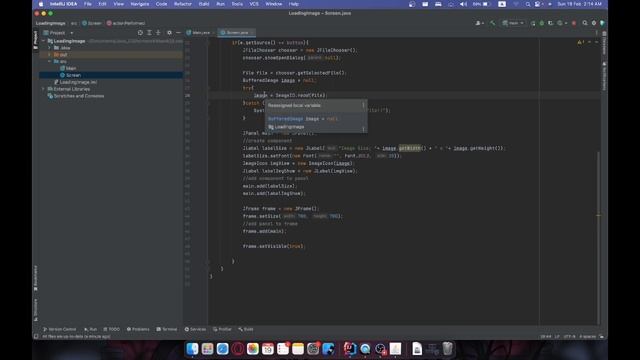Click popup more options kebab icon
The width and height of the screenshot is (640, 360).
point(363,105)
